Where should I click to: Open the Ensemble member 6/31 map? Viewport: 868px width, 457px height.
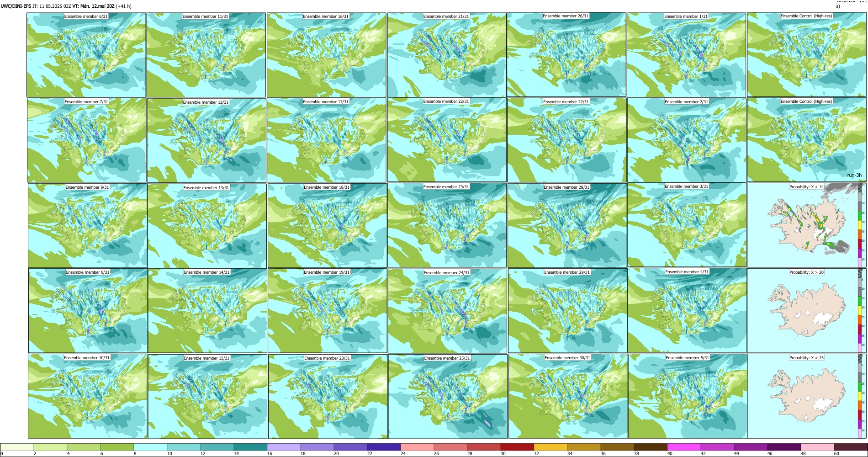tap(86, 55)
